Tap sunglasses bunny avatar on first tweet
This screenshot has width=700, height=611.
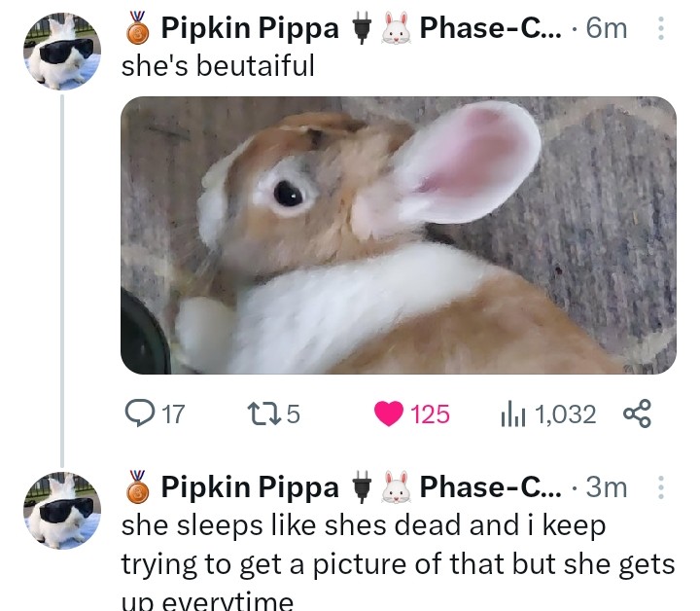[62, 52]
